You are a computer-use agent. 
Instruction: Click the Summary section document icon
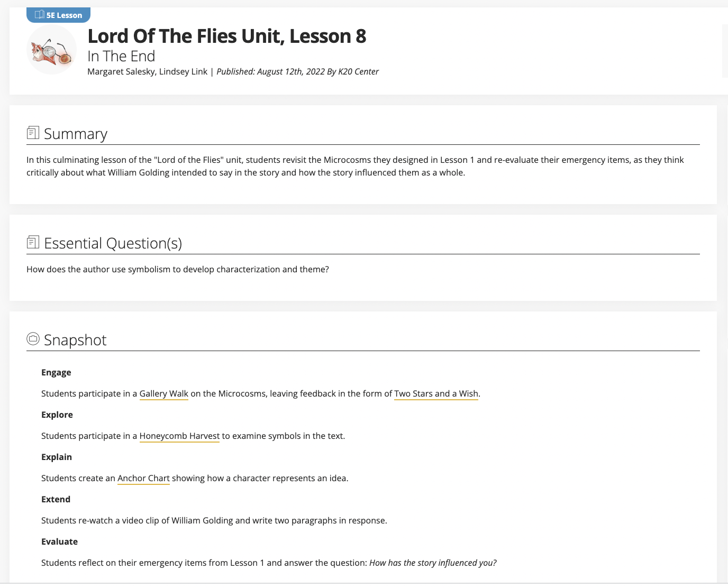(x=33, y=132)
